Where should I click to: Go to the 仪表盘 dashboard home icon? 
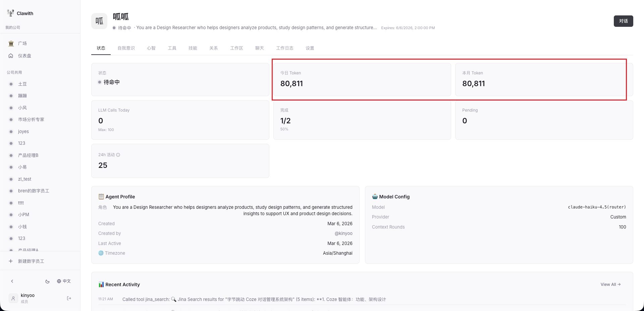point(11,56)
